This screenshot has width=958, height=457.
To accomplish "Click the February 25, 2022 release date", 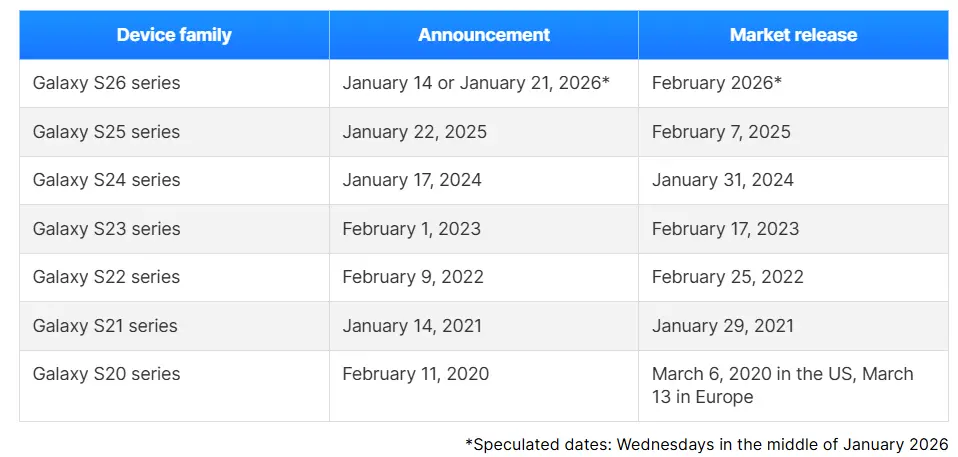I will click(728, 277).
